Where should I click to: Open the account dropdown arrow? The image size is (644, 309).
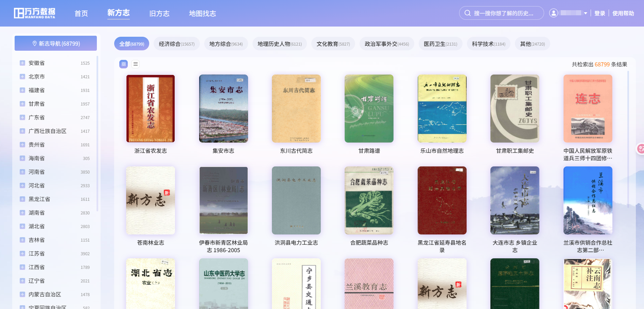586,14
